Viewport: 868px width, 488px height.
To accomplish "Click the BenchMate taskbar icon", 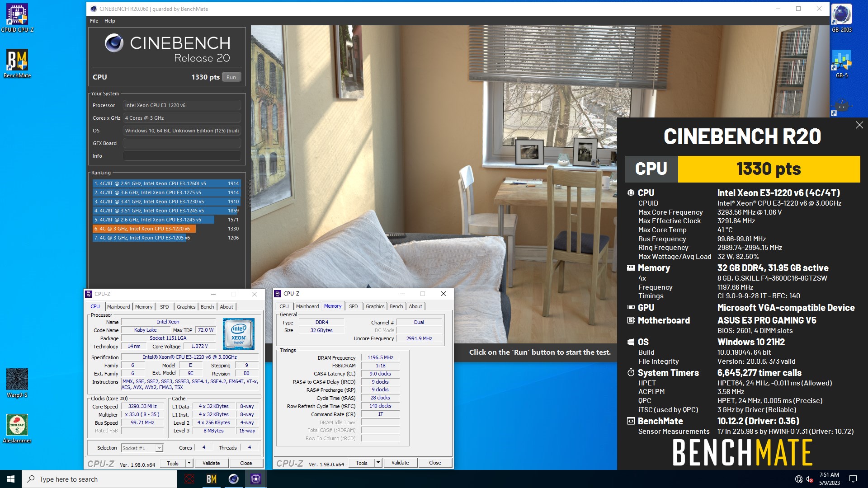I will 211,479.
